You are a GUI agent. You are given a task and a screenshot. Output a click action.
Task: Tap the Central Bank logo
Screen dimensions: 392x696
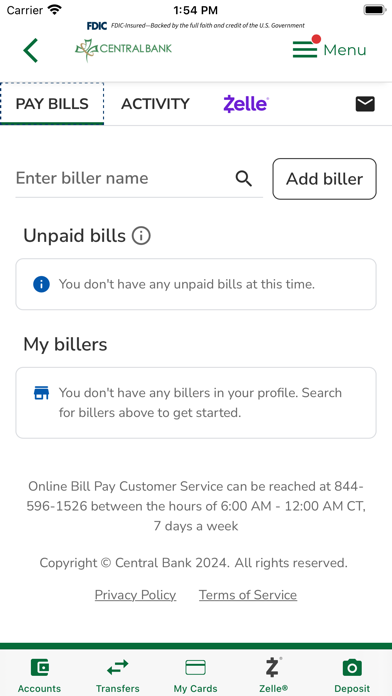123,50
